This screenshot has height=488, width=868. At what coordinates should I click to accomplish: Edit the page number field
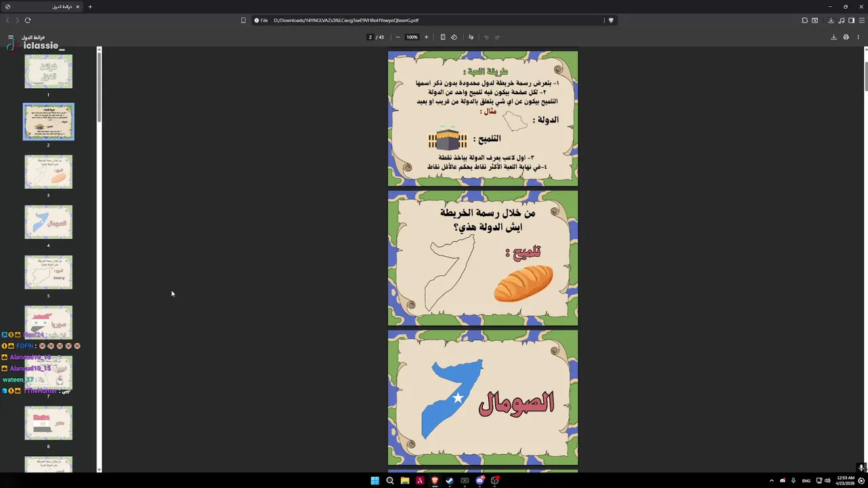(x=370, y=37)
